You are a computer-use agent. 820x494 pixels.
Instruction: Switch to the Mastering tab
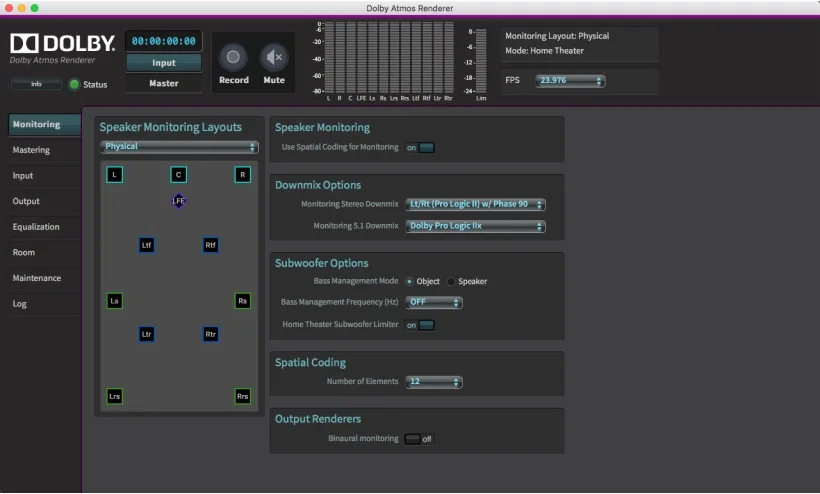pyautogui.click(x=44, y=150)
